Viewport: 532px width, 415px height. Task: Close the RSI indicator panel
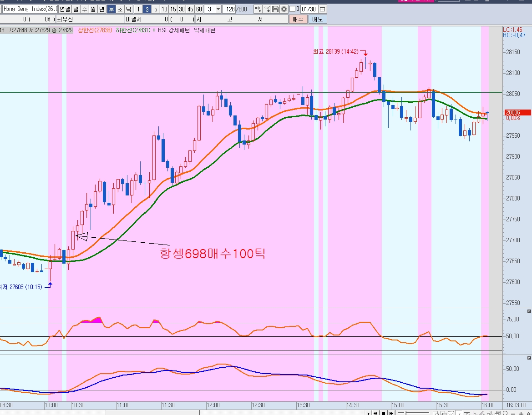click(x=529, y=311)
